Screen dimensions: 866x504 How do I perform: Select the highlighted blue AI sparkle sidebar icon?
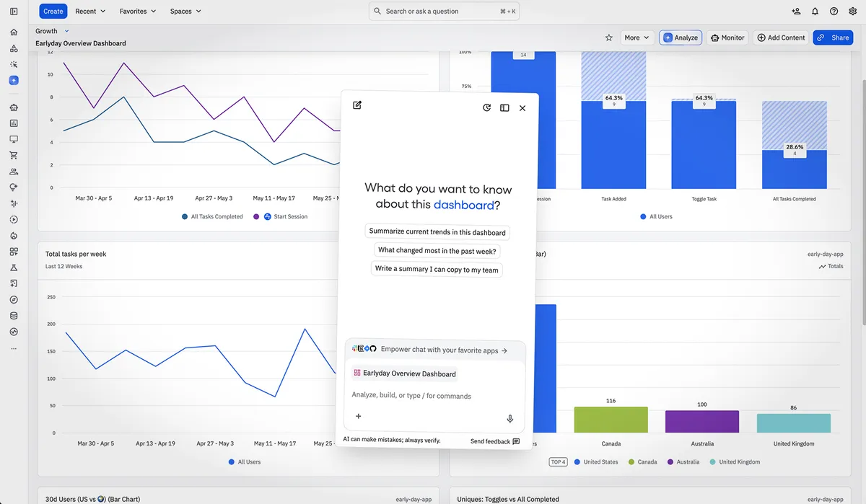[14, 81]
